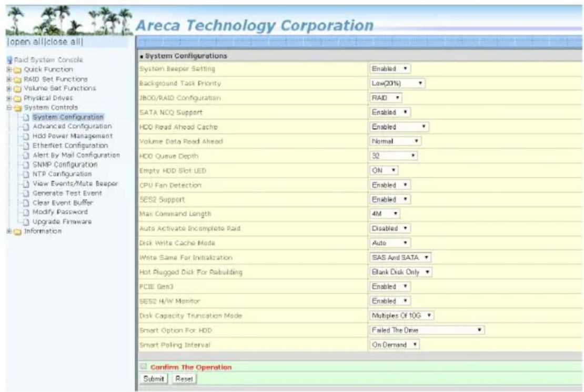The width and height of the screenshot is (584, 392).
Task: Open NTP Configuration page
Action: click(x=62, y=174)
